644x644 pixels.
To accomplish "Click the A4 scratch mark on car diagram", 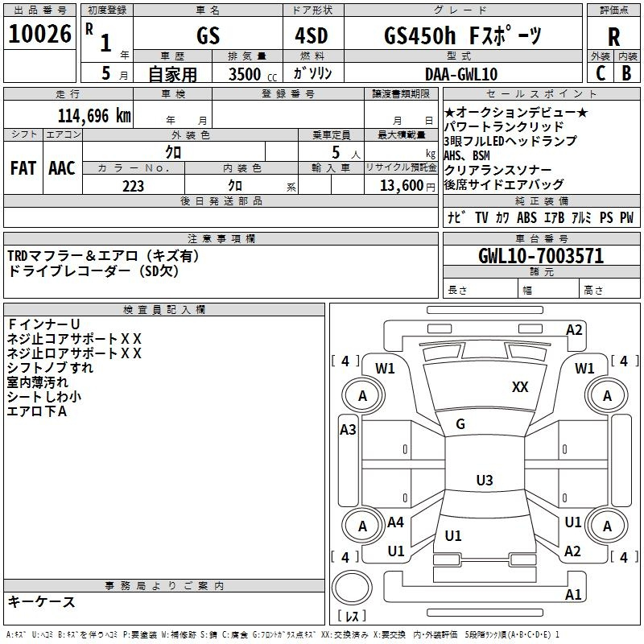I will click(395, 522).
